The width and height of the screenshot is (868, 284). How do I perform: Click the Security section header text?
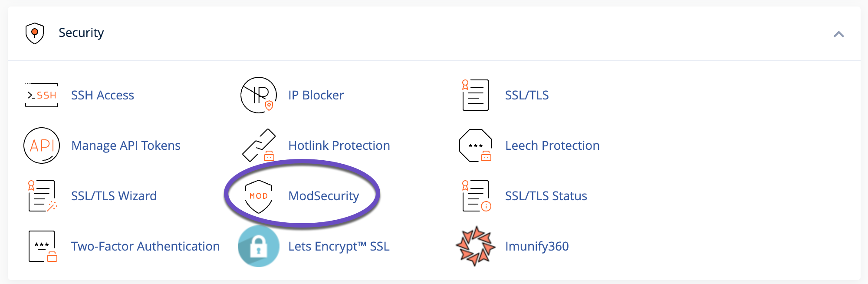[82, 32]
